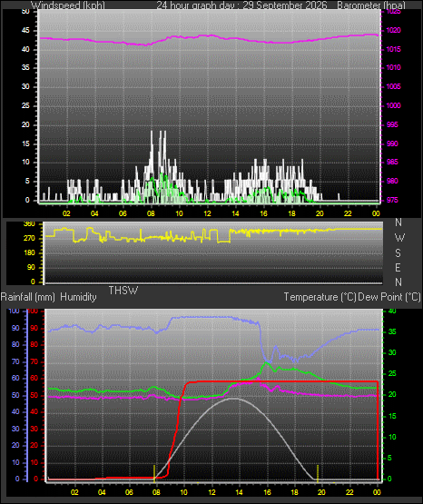Click the Windspeed (kph) axis title

pos(68,5)
